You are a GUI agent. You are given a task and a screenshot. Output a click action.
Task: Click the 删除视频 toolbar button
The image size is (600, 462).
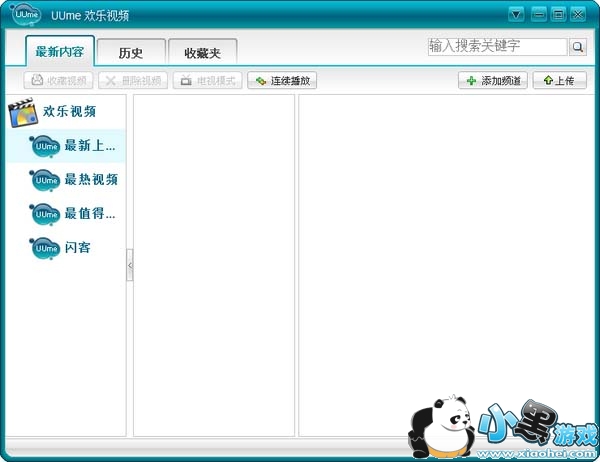point(133,80)
